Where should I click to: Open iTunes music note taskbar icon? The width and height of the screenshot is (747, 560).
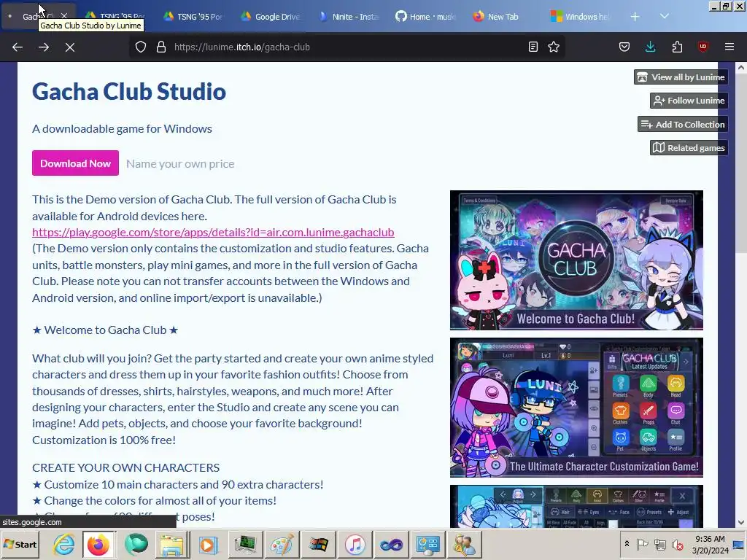355,545
